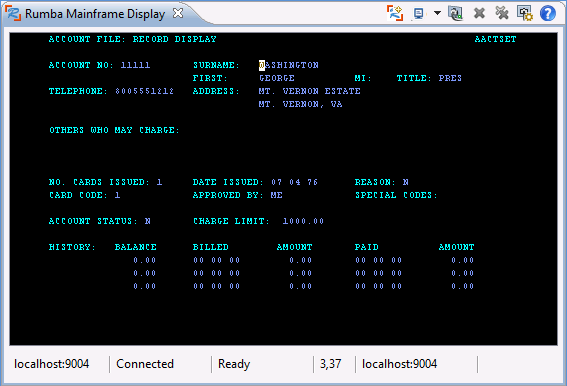
Task: Click the ACCOUNT FILE: RECORD DISPLAY heading
Action: click(x=133, y=39)
